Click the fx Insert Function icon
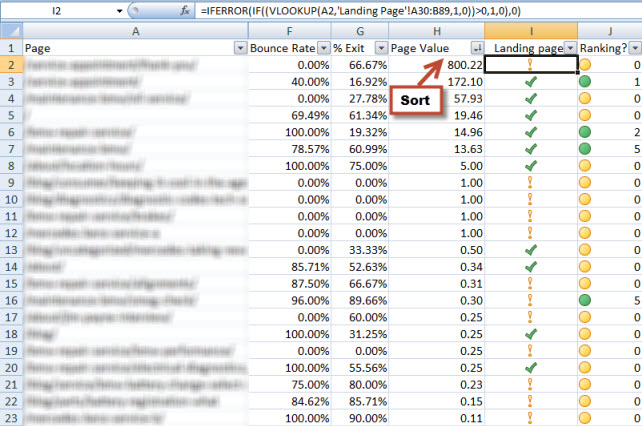Screen dimensions: 642x426 click(x=183, y=10)
